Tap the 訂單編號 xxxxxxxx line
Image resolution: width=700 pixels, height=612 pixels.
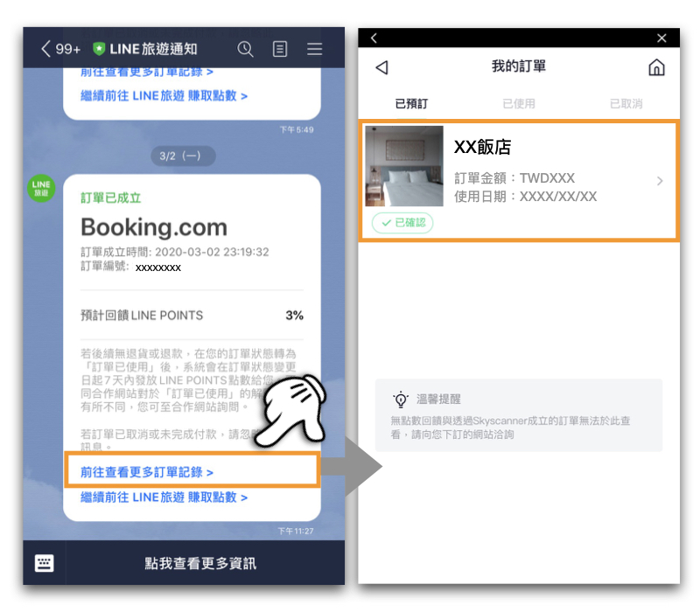coord(130,267)
